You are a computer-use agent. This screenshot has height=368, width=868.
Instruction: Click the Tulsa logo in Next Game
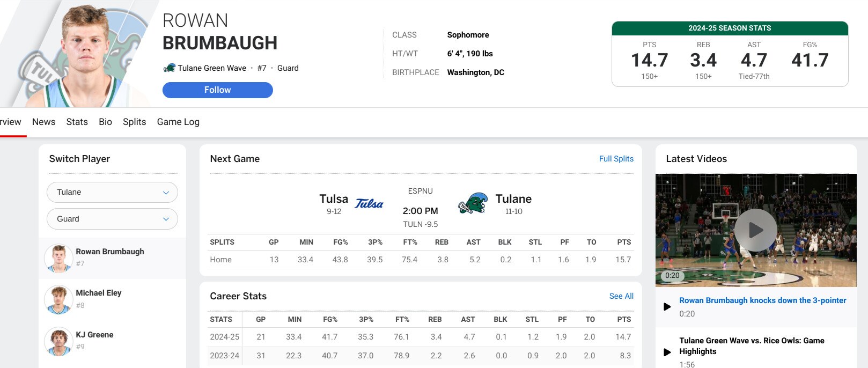tap(369, 204)
